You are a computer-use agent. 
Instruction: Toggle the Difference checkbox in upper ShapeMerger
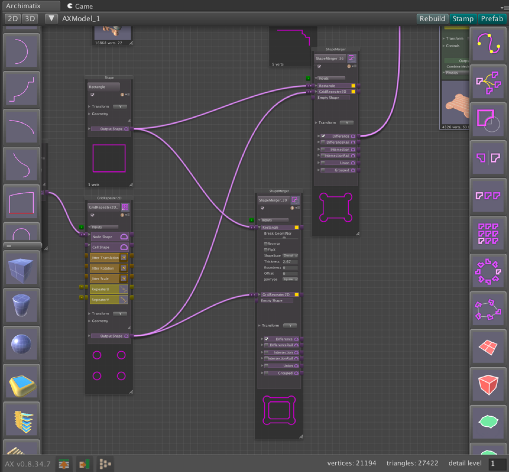coord(323,136)
